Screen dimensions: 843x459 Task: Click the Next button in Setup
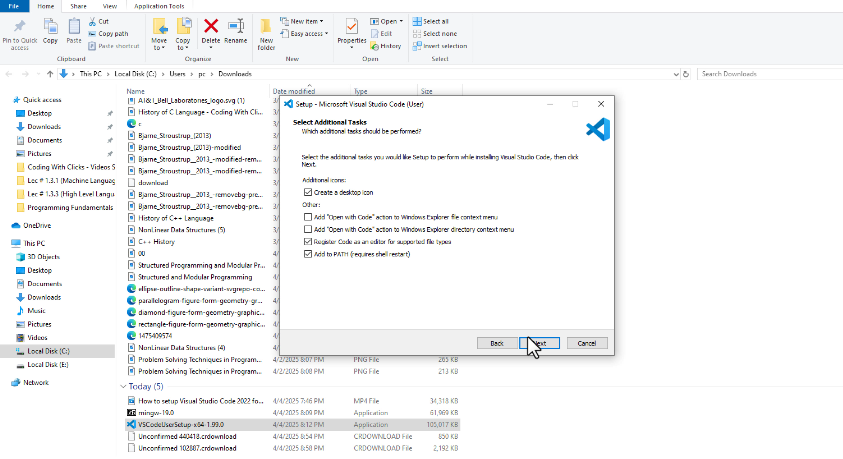pyautogui.click(x=539, y=343)
